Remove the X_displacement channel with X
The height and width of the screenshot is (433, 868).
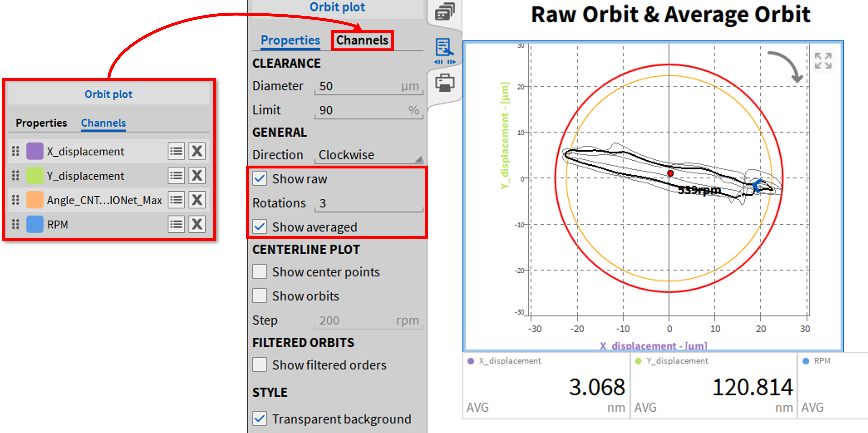click(197, 151)
